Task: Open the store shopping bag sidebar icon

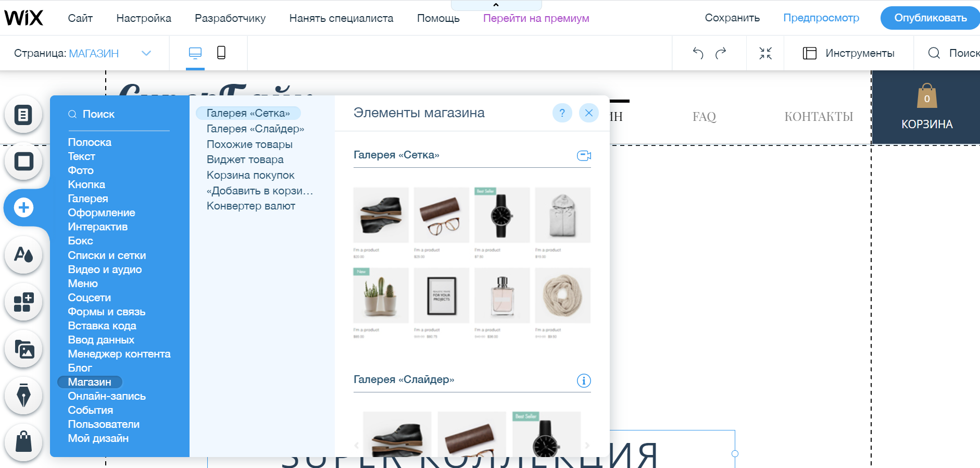Action: tap(23, 442)
